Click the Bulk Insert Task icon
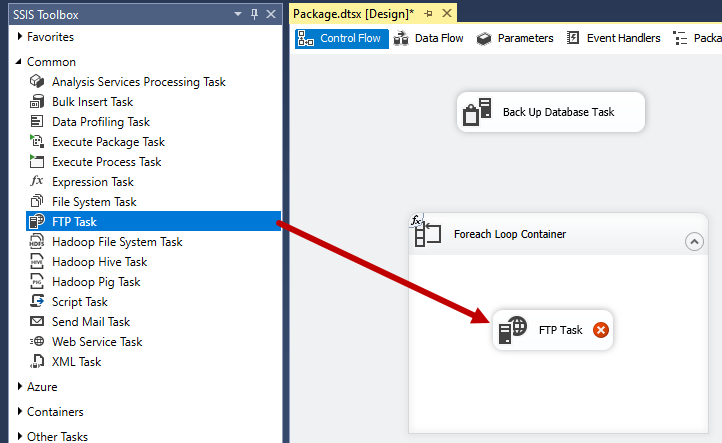Viewport: 722px width, 443px height. pyautogui.click(x=37, y=102)
